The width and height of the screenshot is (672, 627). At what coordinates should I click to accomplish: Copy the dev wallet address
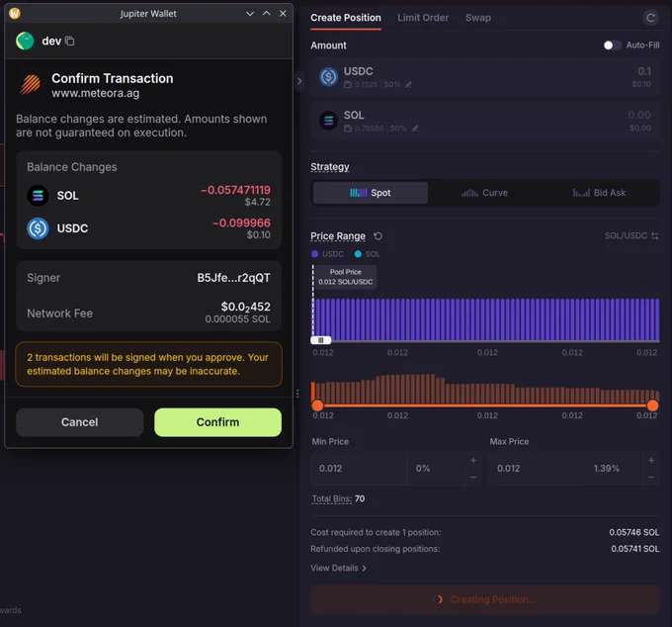(69, 42)
